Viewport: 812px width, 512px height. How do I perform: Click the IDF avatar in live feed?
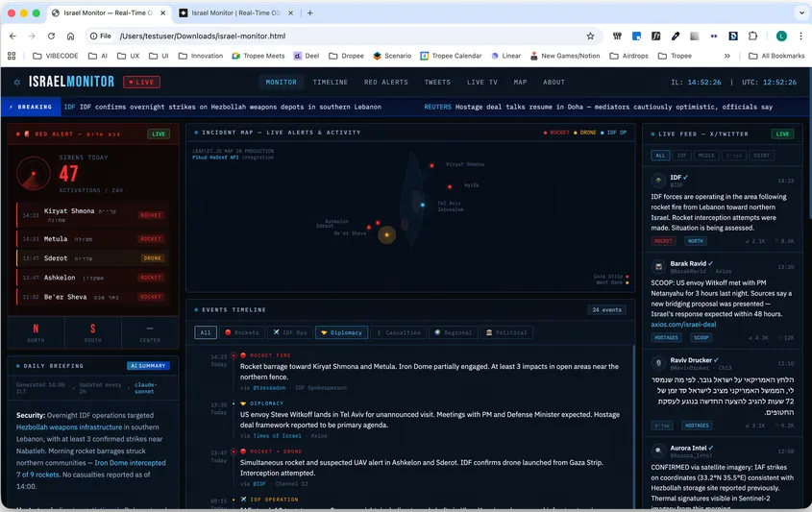click(658, 181)
